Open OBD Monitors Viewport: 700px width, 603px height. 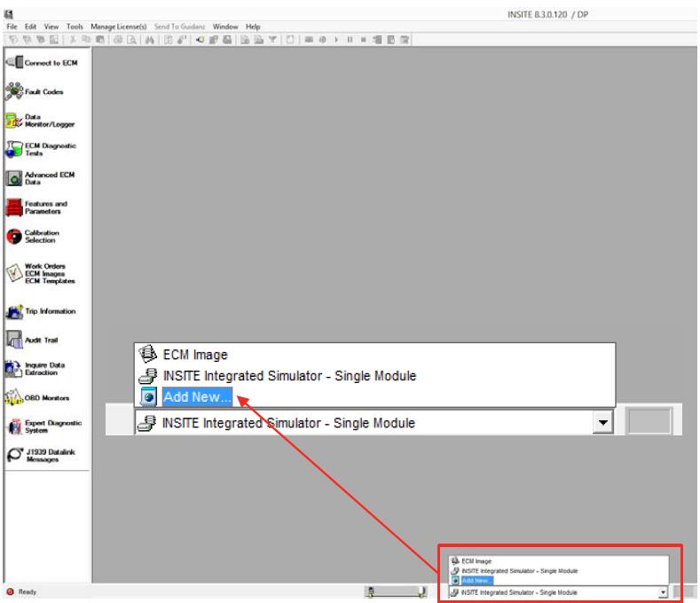(x=37, y=397)
